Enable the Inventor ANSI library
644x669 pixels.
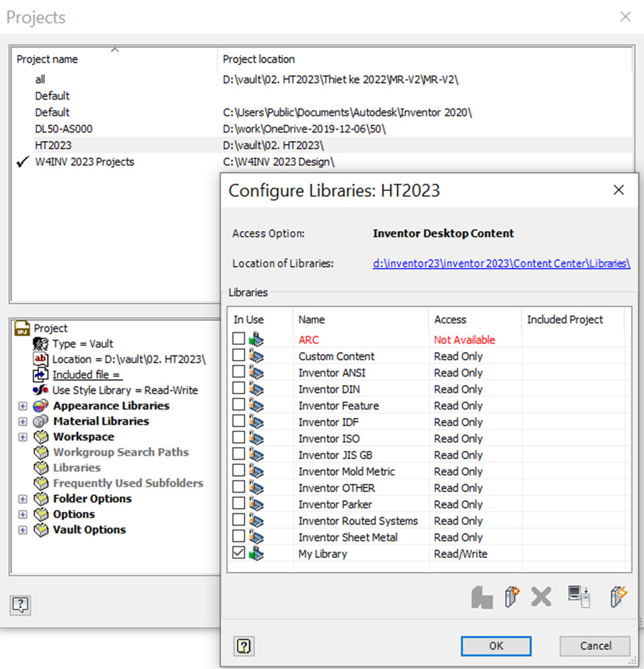[x=238, y=371]
